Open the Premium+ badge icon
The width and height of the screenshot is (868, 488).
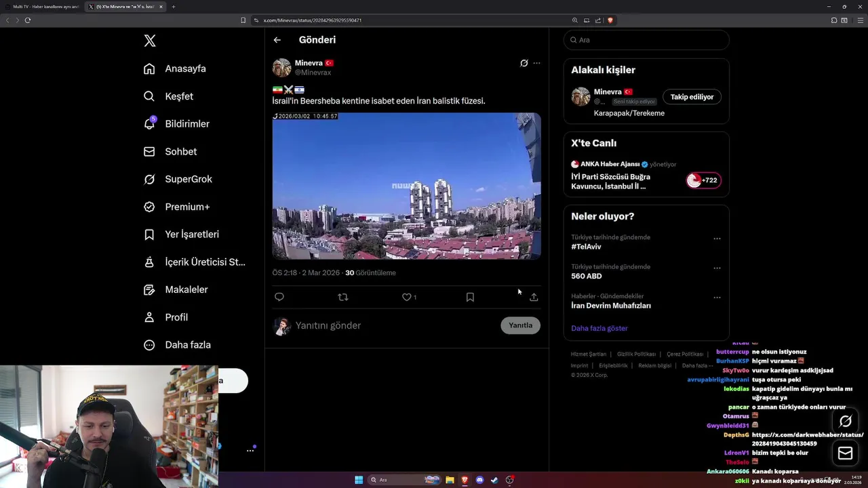149,207
